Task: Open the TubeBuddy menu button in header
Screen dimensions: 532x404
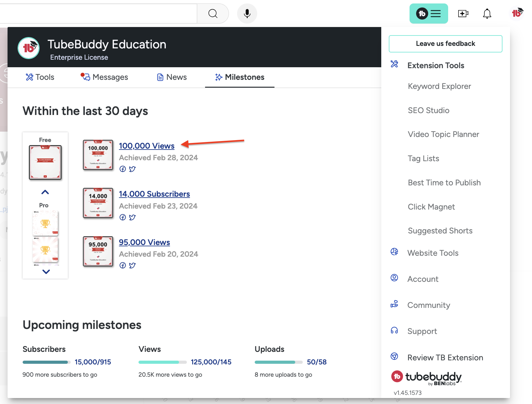Action: pos(429,14)
